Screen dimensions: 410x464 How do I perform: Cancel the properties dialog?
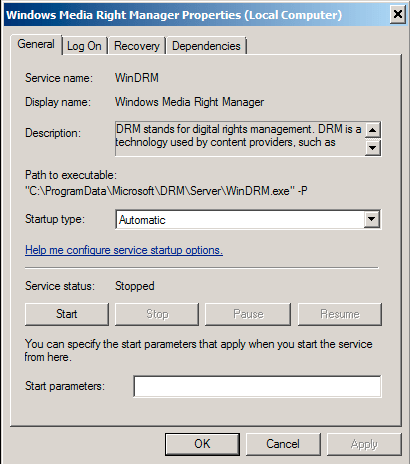tap(283, 444)
